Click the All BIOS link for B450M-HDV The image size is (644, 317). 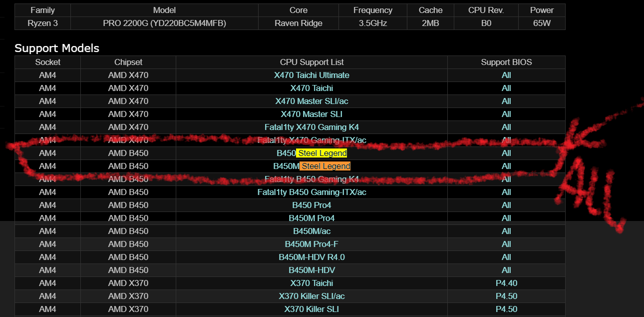tap(506, 270)
